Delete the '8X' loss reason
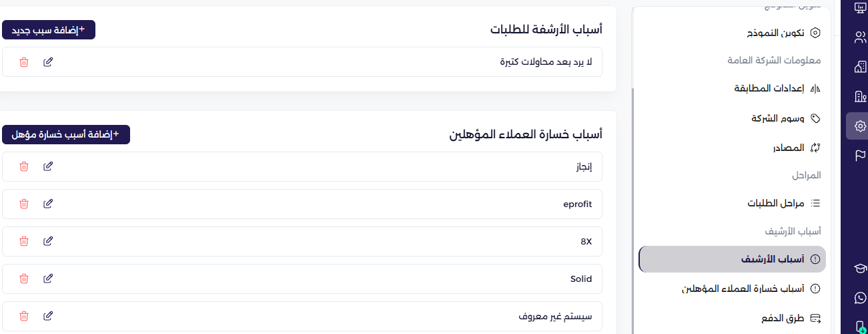 [x=24, y=241]
